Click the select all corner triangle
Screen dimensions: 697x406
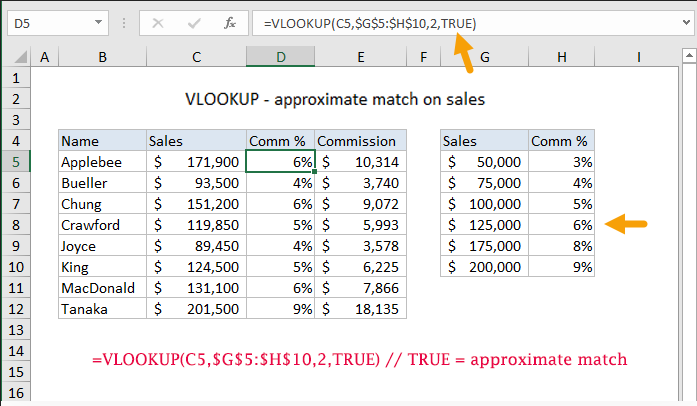(x=19, y=59)
